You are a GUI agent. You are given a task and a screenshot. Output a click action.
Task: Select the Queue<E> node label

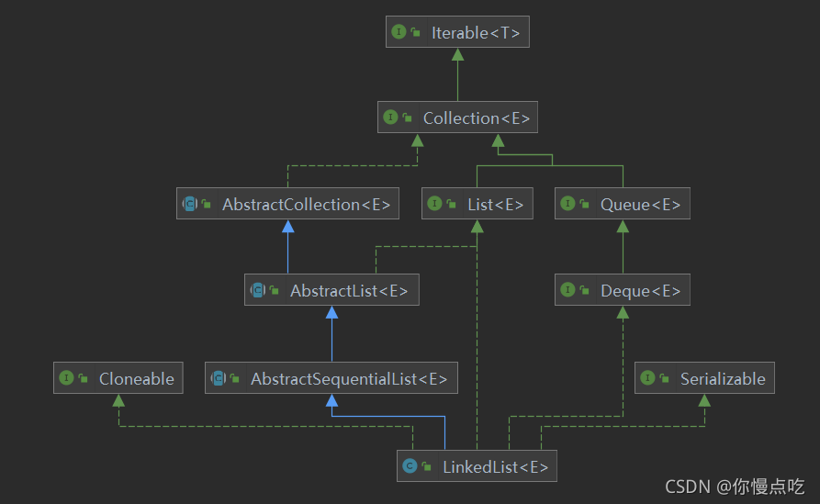[641, 205]
